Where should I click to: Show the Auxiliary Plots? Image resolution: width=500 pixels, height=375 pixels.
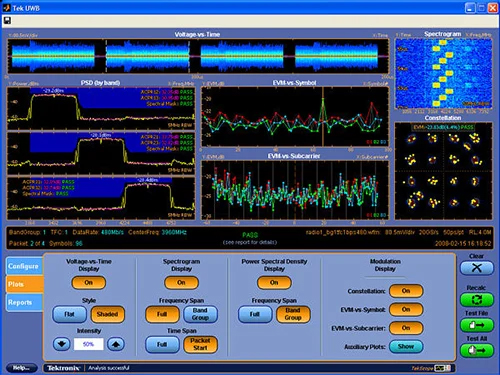coord(406,347)
